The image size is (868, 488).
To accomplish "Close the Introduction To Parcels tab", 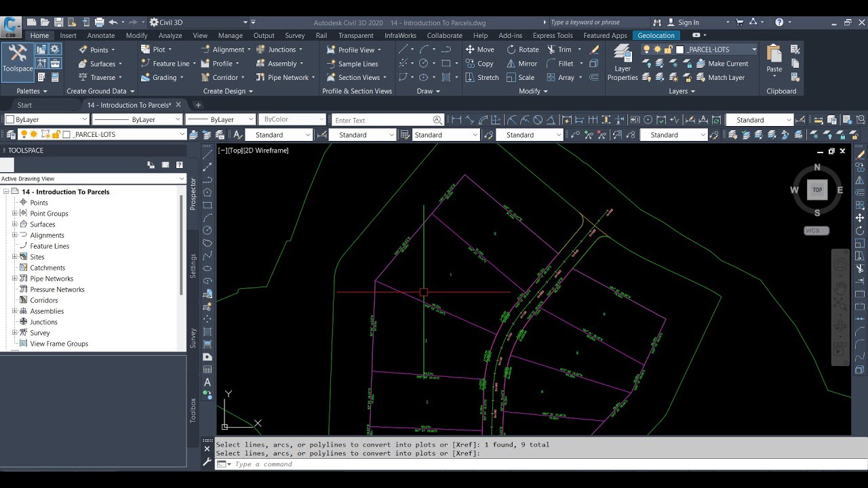I will (178, 104).
